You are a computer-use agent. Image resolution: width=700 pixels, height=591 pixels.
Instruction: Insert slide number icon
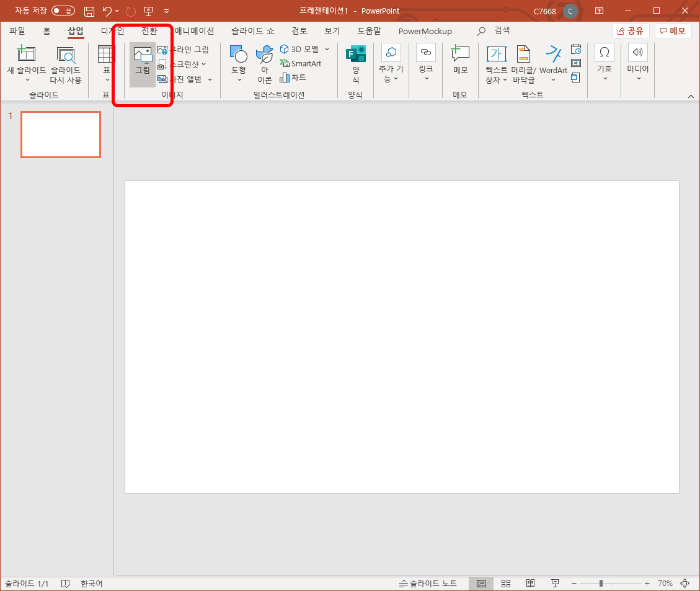click(576, 63)
